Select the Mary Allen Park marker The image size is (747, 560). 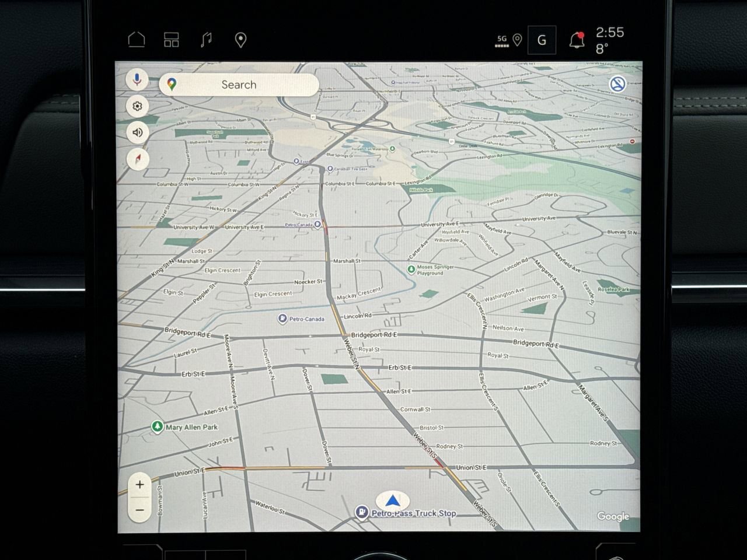pos(157,427)
